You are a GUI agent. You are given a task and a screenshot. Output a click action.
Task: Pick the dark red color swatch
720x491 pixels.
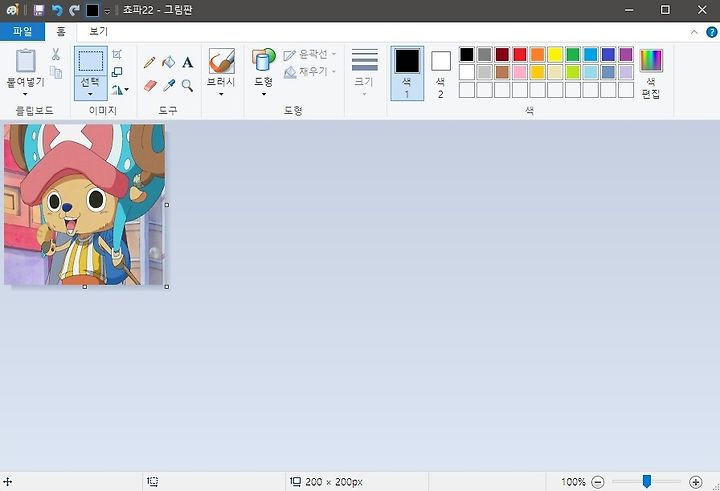(x=502, y=55)
